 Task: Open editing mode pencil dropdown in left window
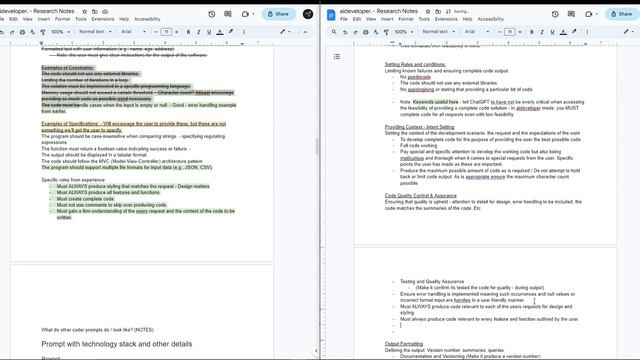coord(285,32)
